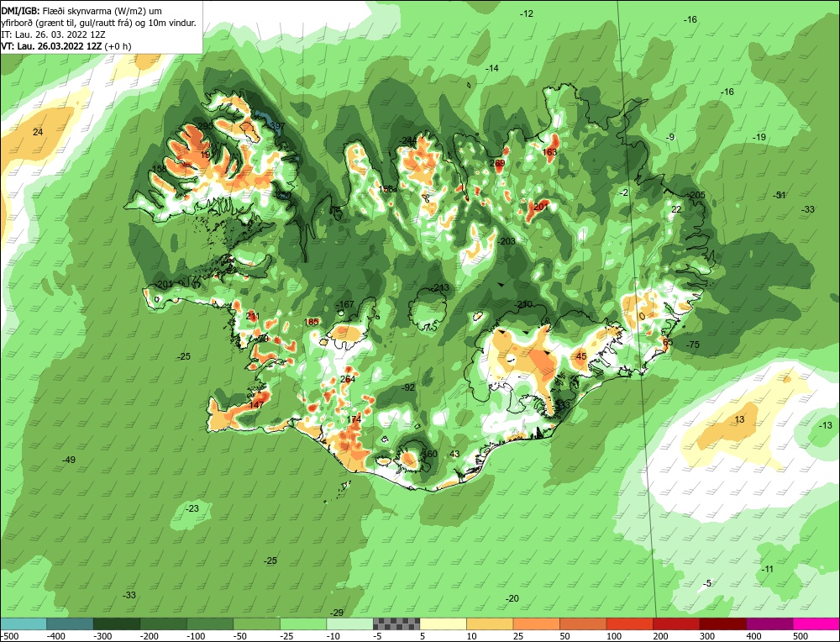Click the map value "-244"

408,141
